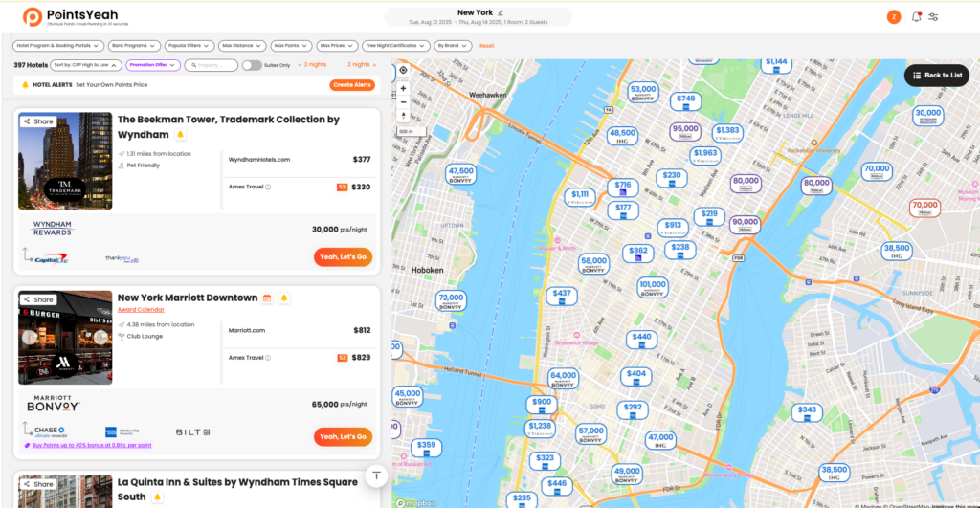This screenshot has width=980, height=508.
Task: Open La Quinta Inn & Suites hotel title
Action: [237, 489]
